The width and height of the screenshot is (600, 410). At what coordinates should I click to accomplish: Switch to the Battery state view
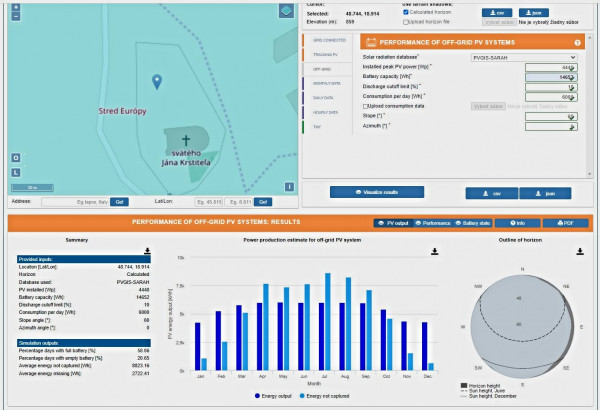[x=473, y=223]
